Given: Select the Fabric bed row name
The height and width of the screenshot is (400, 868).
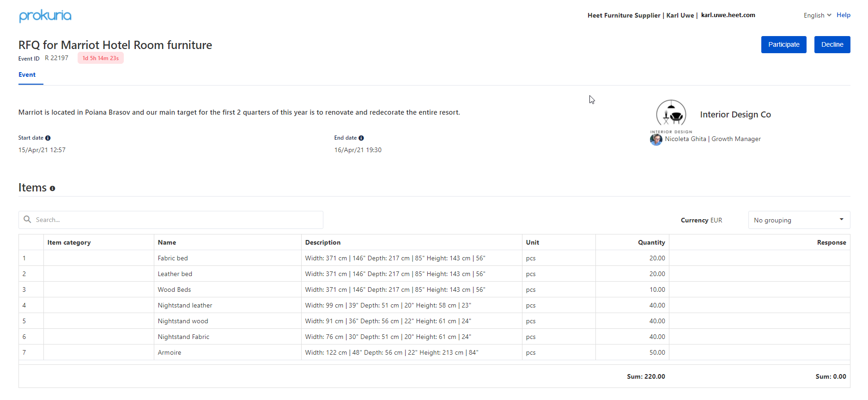Looking at the screenshot, I should (x=173, y=258).
